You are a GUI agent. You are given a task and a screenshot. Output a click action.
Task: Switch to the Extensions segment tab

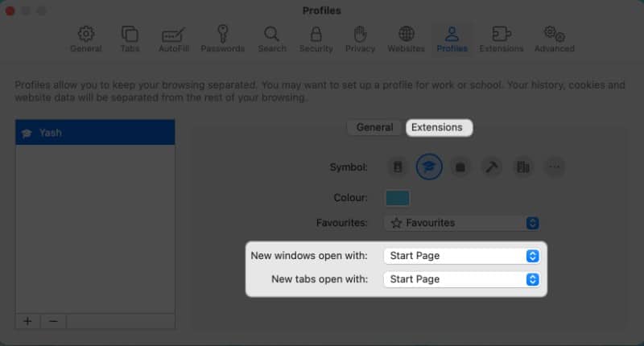[439, 127]
